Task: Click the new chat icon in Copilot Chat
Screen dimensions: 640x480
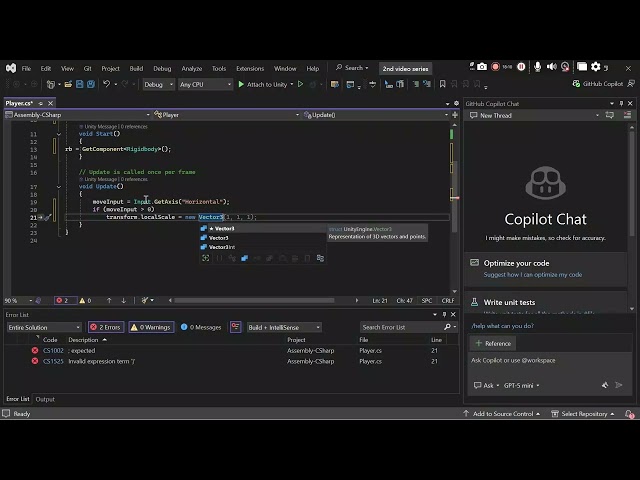Action: tap(610, 115)
